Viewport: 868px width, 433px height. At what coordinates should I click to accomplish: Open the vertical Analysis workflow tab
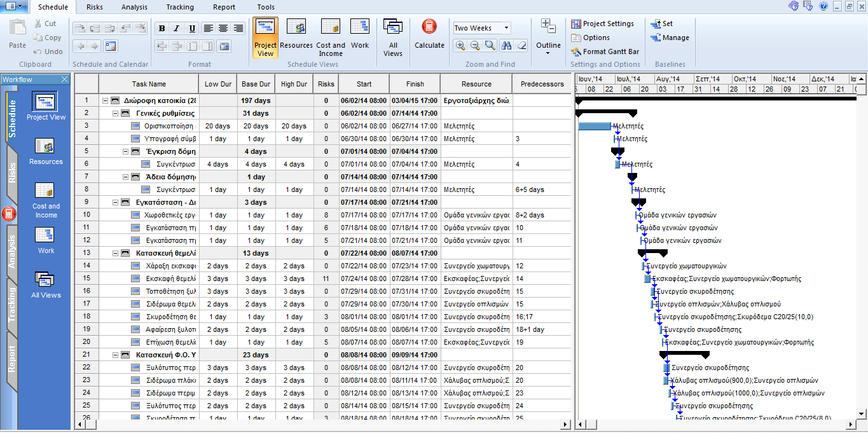click(x=11, y=251)
